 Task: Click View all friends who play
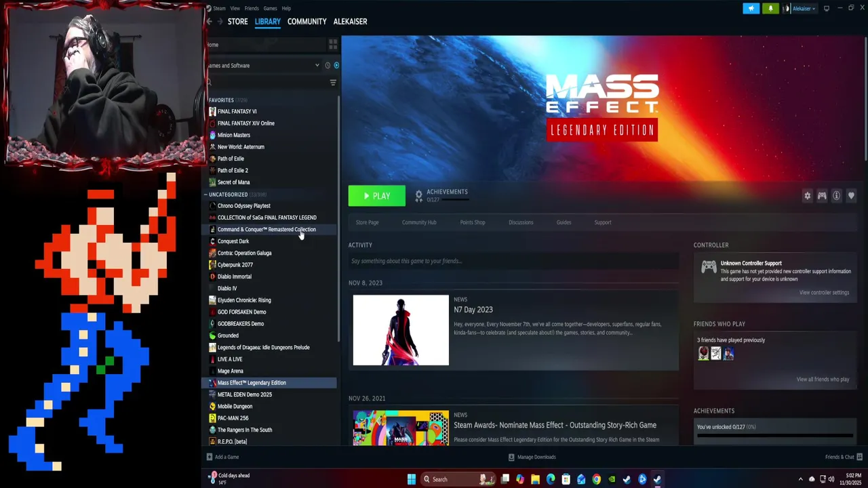point(823,380)
